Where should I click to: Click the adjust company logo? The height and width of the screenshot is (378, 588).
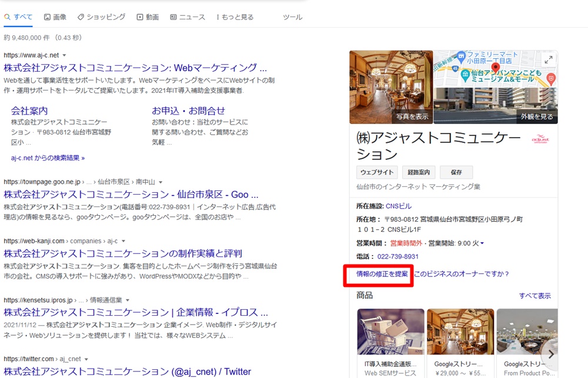point(540,139)
